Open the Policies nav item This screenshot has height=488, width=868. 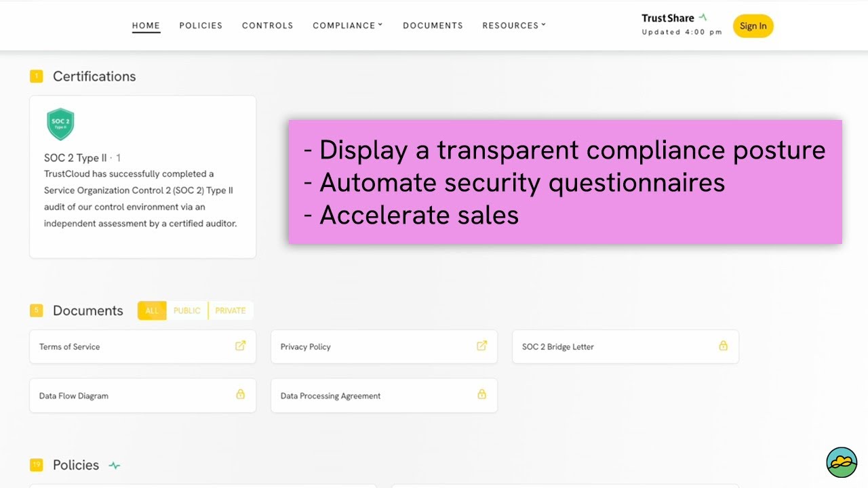[x=201, y=26]
